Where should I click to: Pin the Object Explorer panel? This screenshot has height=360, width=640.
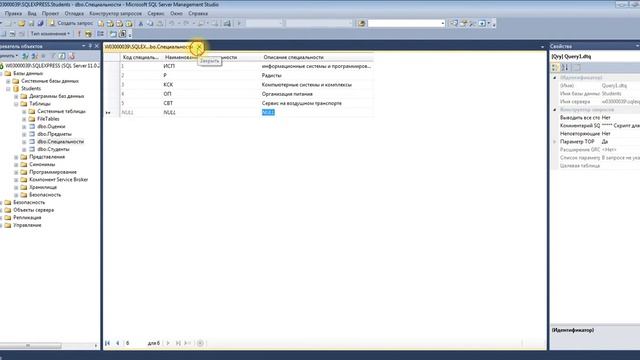pos(90,46)
